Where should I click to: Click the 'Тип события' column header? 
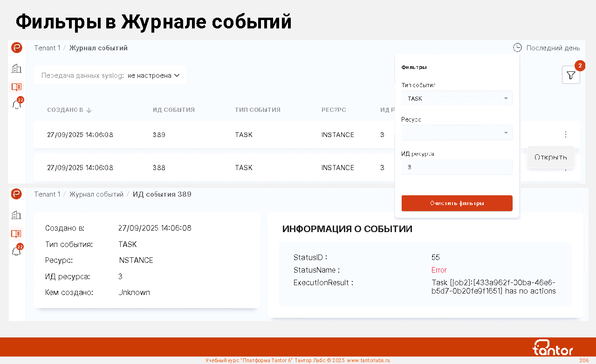pos(257,110)
